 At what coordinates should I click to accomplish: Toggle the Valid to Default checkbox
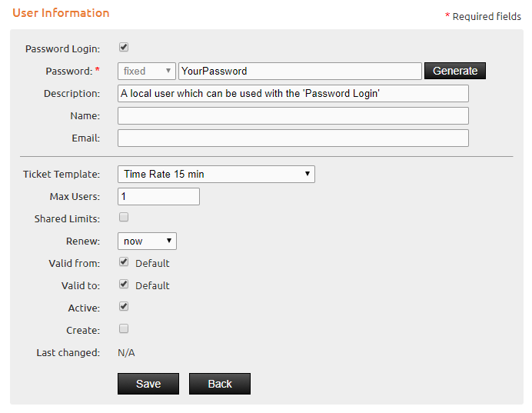point(124,284)
